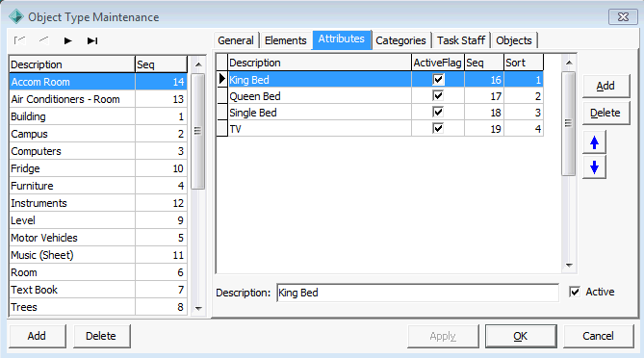
Task: Go to first record navigation arrow
Action: 19,40
